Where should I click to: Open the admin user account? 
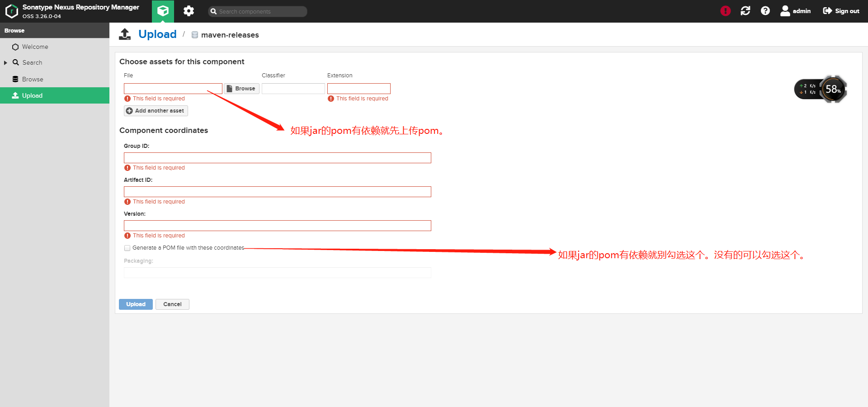coord(796,11)
